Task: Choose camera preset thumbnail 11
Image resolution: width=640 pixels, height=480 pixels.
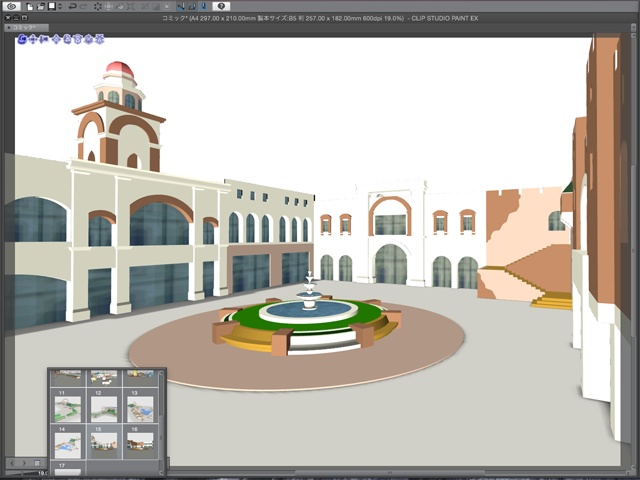Action: point(68,406)
